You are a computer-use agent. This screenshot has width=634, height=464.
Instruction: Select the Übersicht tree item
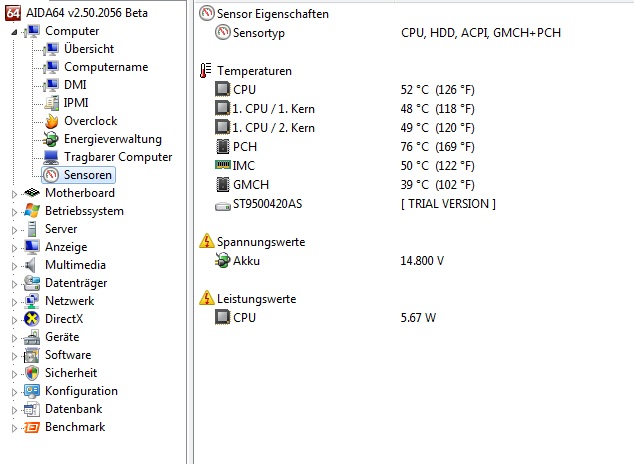(89, 49)
